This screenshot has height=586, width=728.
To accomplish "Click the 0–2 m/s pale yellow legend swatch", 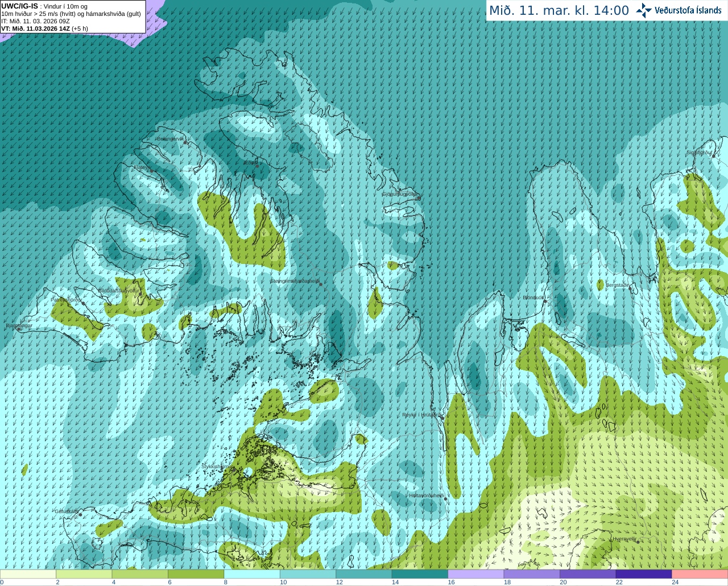I will click(28, 574).
